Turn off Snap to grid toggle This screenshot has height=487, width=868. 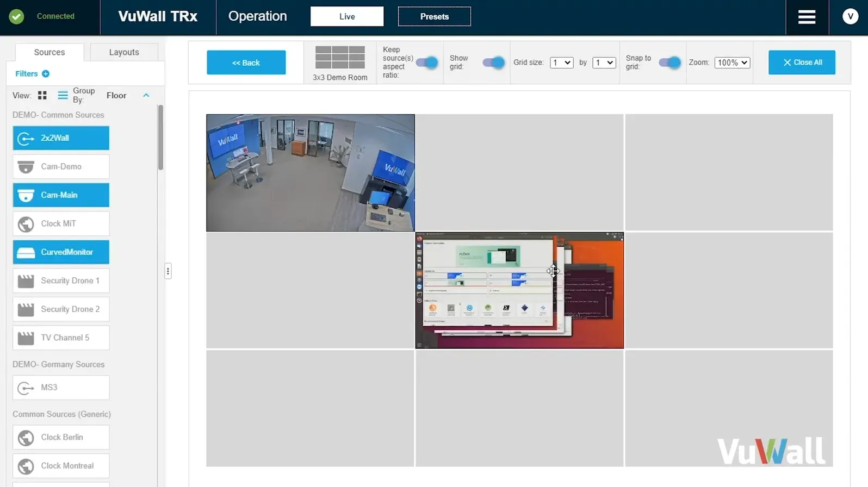point(669,63)
